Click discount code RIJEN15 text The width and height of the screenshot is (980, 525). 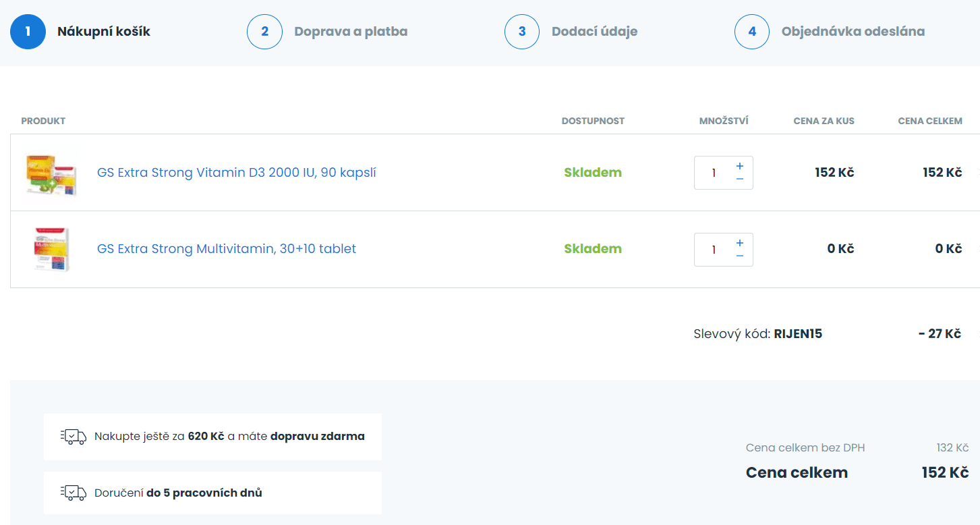(798, 334)
